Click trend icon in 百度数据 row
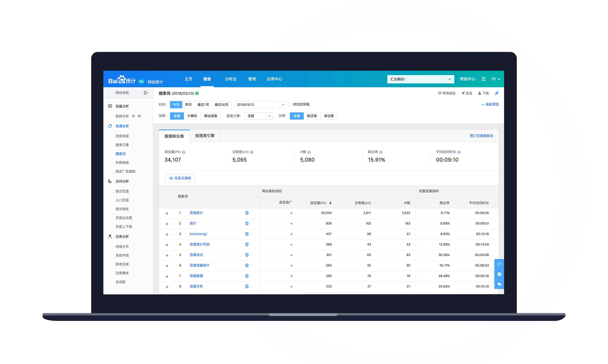 click(x=247, y=276)
